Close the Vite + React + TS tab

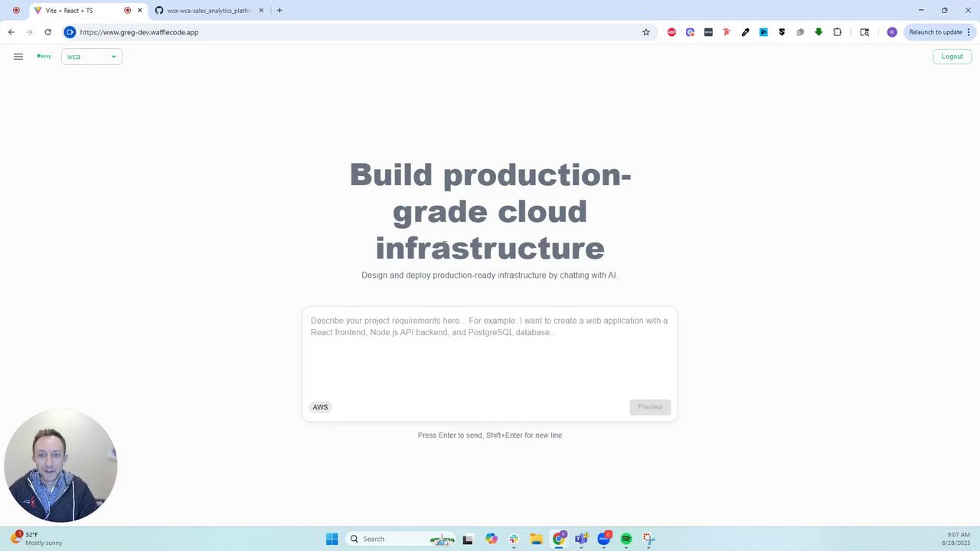tap(139, 11)
